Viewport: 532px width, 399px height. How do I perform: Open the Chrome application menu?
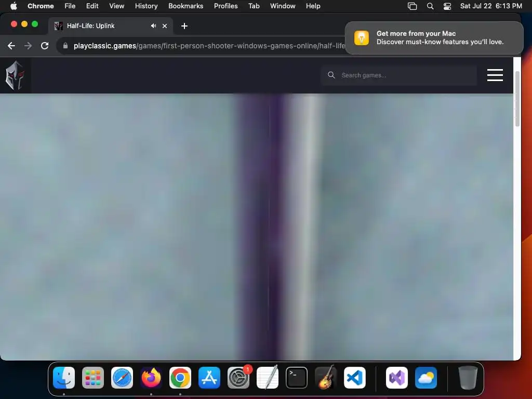click(41, 6)
